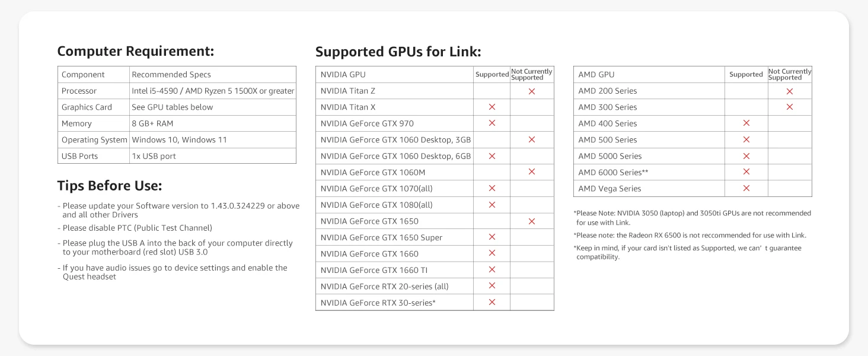Screen dimensions: 868x356
Task: Click the 'Supported GPUs for Link' heading
Action: pyautogui.click(x=398, y=52)
